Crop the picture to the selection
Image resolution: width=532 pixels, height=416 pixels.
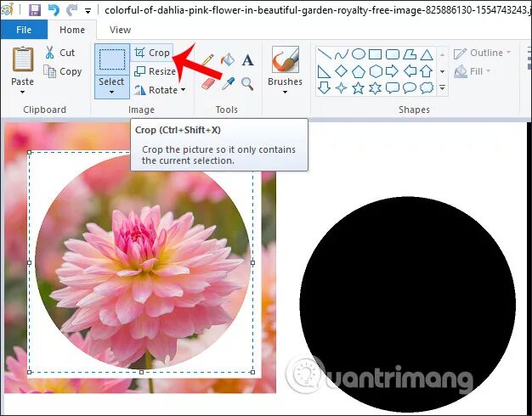(x=152, y=53)
